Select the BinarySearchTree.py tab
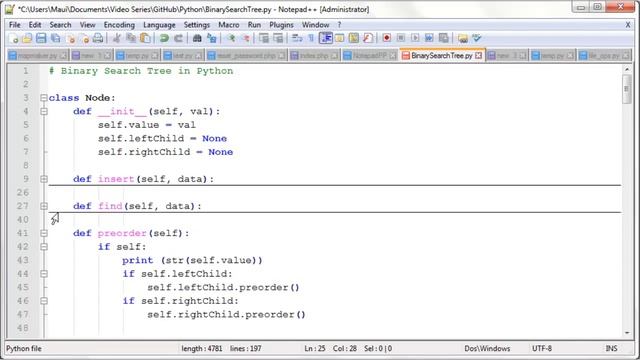The image size is (640, 360). (x=442, y=56)
